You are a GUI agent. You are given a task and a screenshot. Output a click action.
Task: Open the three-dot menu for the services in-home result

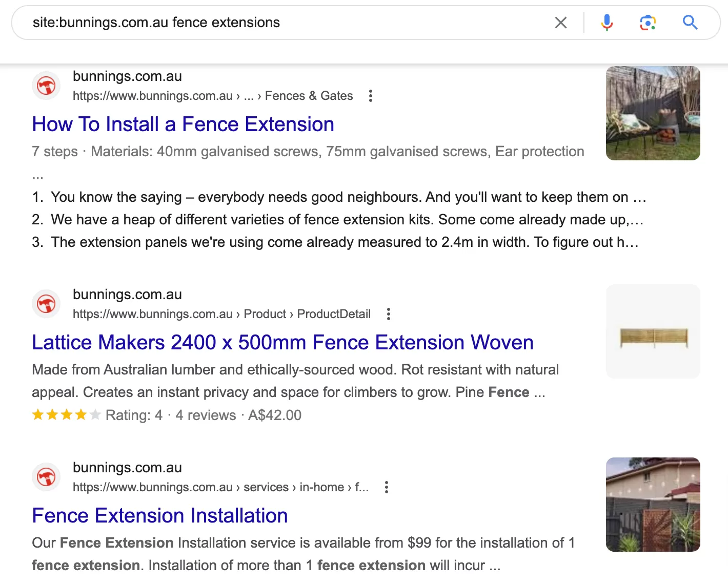387,487
